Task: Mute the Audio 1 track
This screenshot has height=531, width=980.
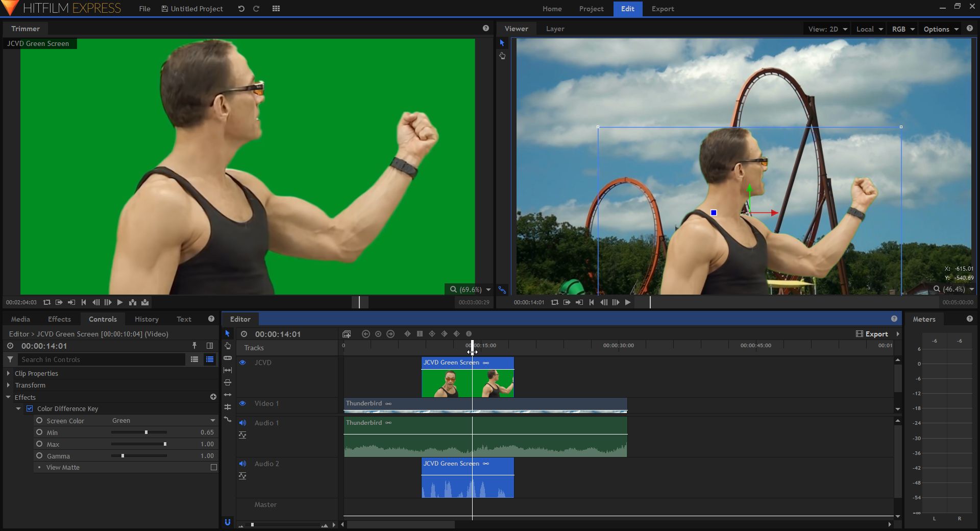Action: pyautogui.click(x=243, y=423)
